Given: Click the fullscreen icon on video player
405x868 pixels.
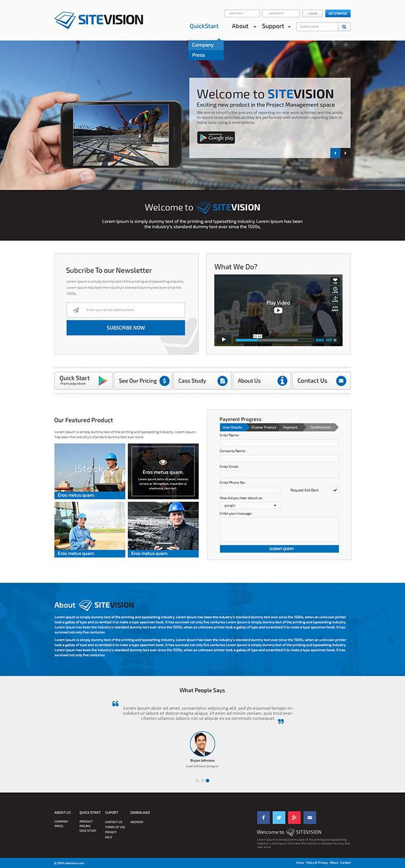Looking at the screenshot, I should (335, 340).
